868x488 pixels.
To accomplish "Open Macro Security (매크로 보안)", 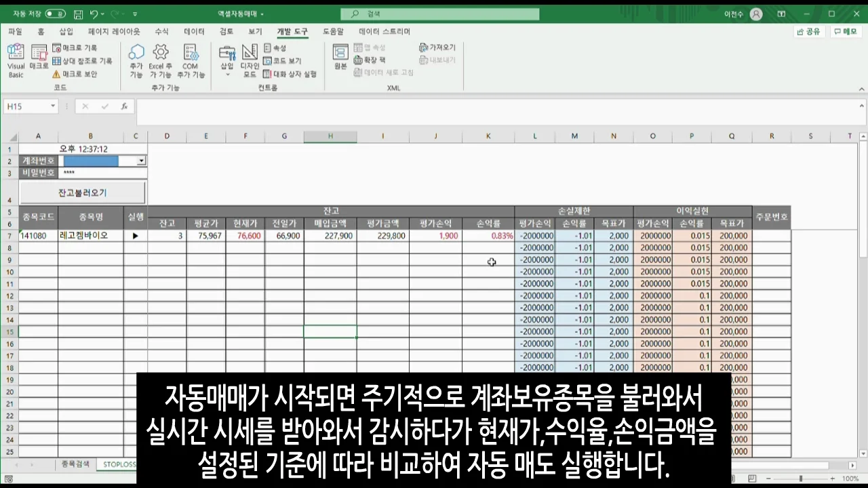I will 75,74.
